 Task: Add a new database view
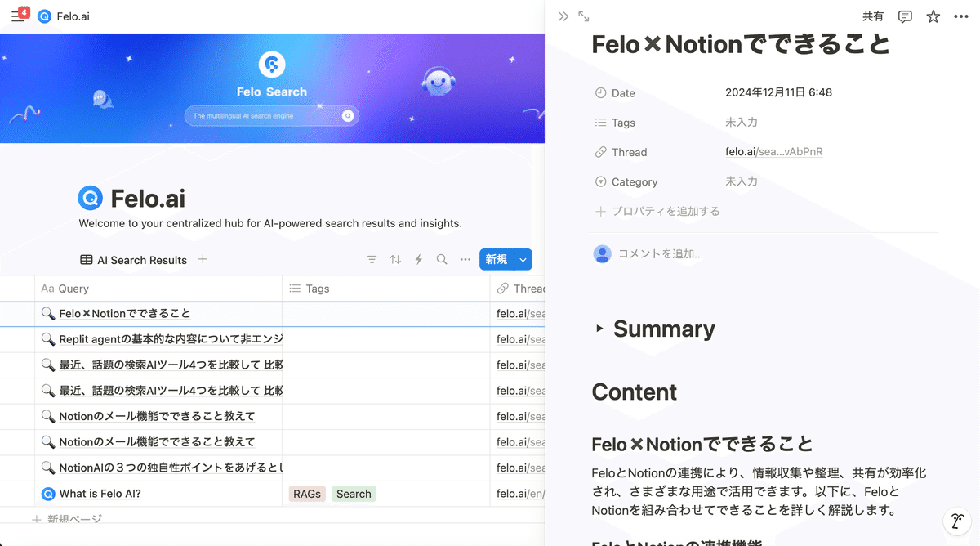[203, 259]
